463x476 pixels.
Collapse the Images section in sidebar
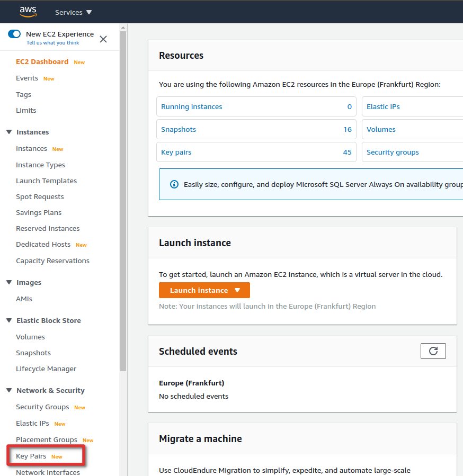(x=9, y=282)
